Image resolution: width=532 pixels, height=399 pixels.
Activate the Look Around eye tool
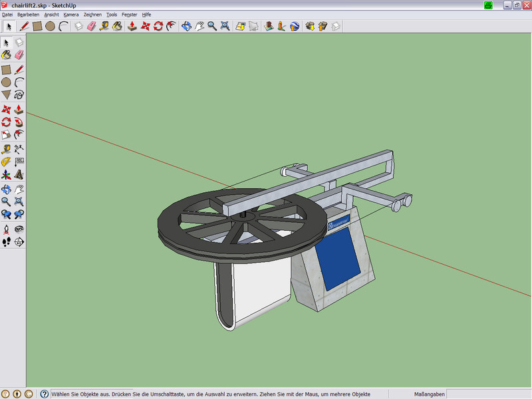click(19, 229)
